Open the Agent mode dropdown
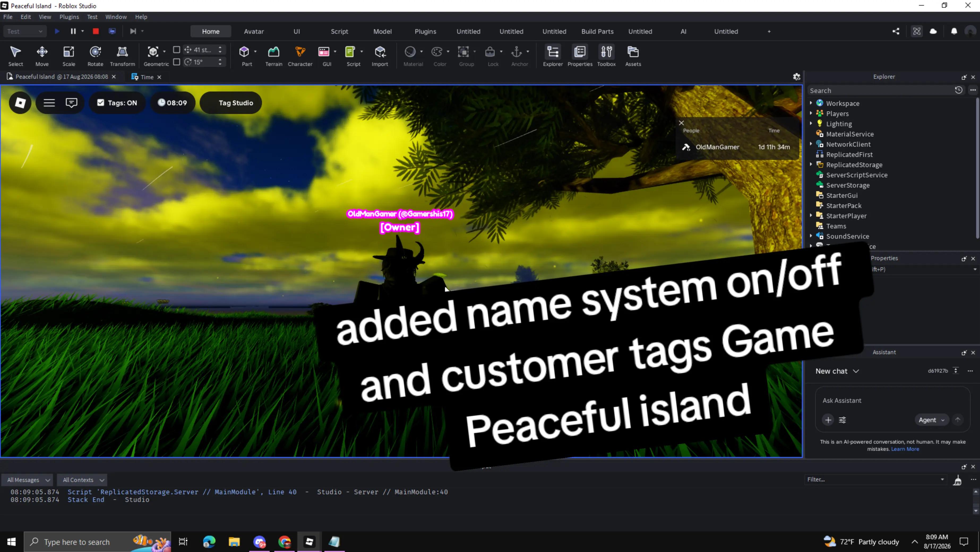Viewport: 980px width, 552px height. pos(931,420)
